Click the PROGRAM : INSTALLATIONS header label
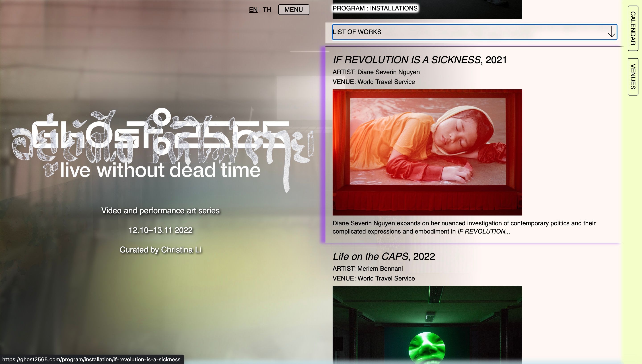Image resolution: width=642 pixels, height=364 pixels. click(x=375, y=8)
